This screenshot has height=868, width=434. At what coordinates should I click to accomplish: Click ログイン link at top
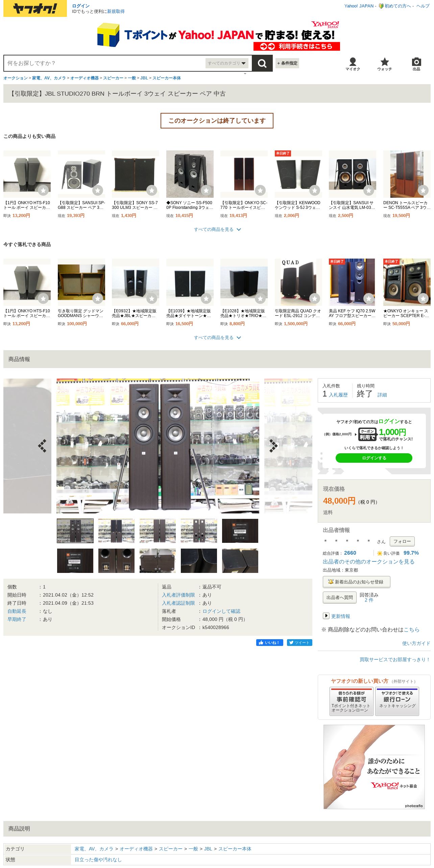coord(81,6)
